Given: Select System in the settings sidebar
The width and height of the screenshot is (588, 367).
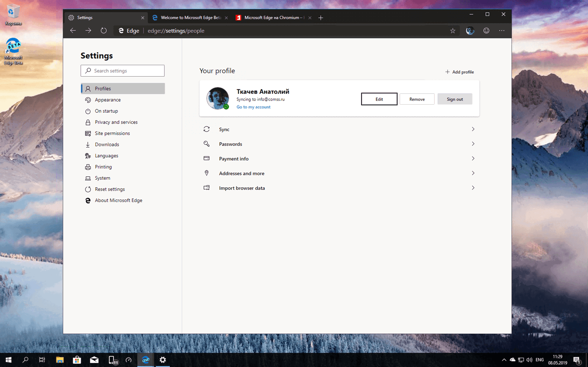Looking at the screenshot, I should coord(123,178).
